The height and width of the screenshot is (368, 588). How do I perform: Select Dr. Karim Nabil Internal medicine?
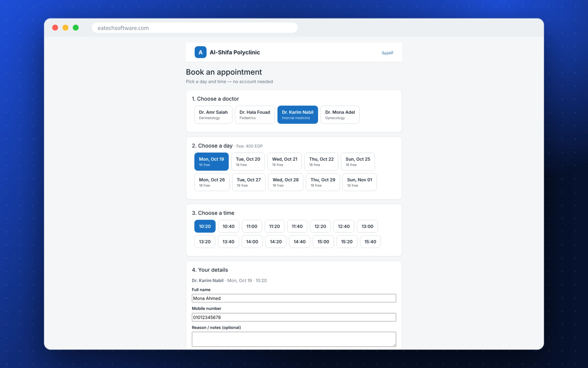[297, 115]
